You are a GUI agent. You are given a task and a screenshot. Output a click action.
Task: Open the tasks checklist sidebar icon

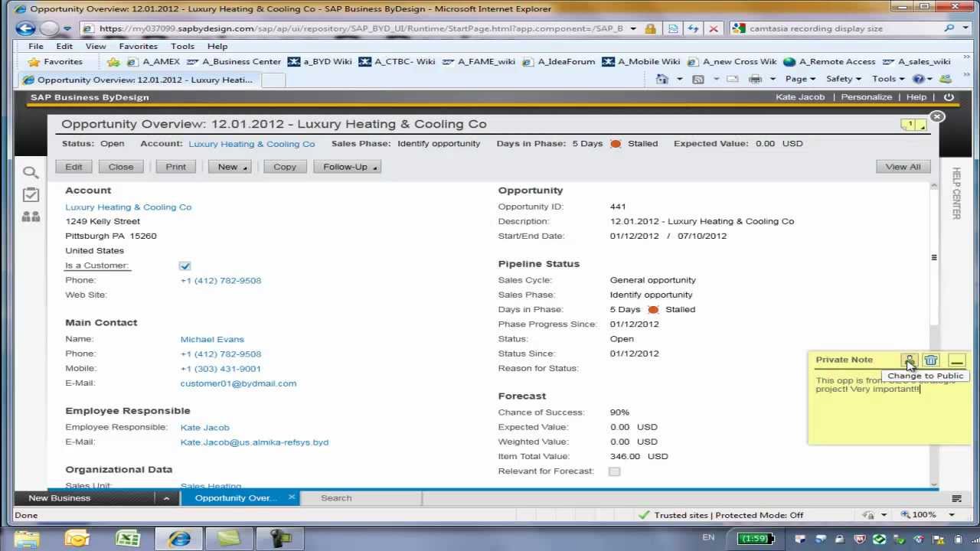point(31,194)
